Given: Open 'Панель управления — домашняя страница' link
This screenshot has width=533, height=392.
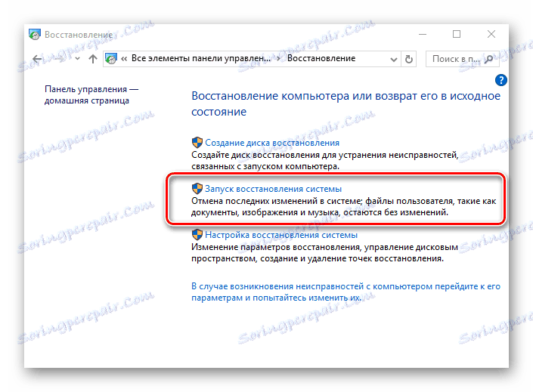Looking at the screenshot, I should (91, 94).
